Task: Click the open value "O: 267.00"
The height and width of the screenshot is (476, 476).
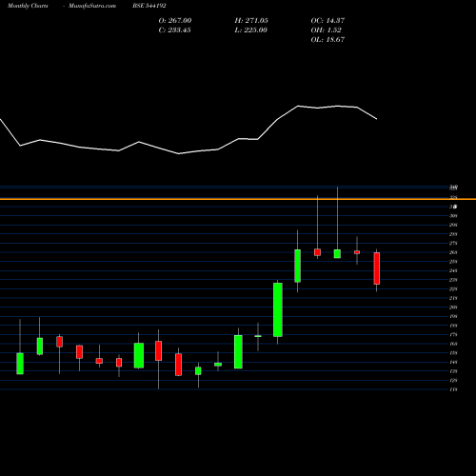Action: [x=175, y=20]
